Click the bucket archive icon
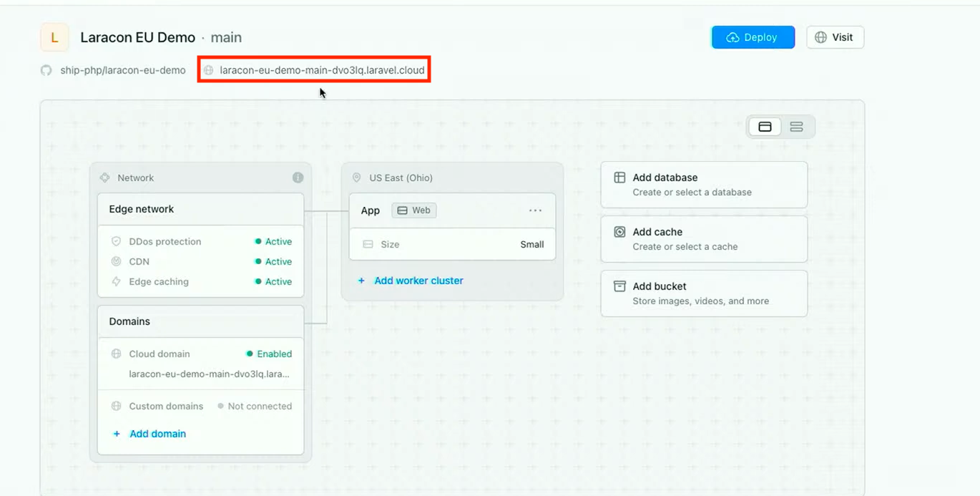The image size is (980, 496). click(x=619, y=286)
